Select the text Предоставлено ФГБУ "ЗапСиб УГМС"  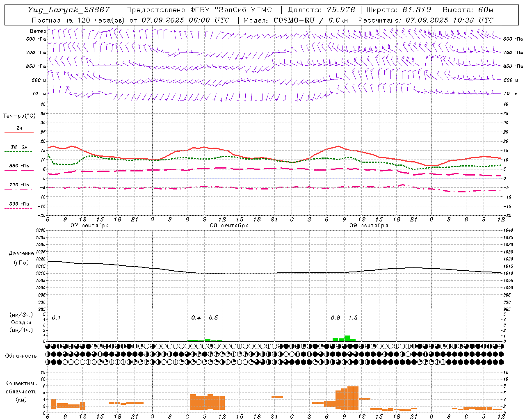coord(201,10)
